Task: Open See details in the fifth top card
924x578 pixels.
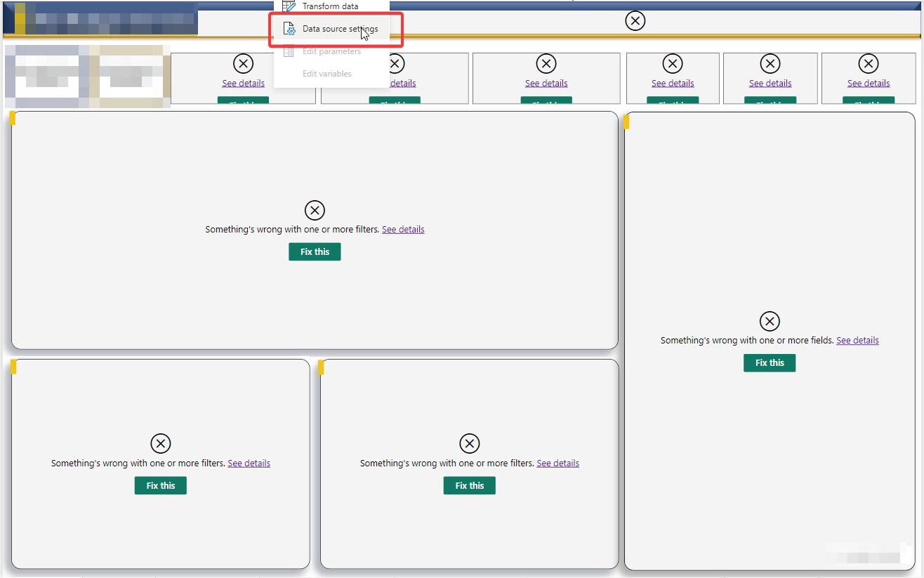Action: coord(770,83)
